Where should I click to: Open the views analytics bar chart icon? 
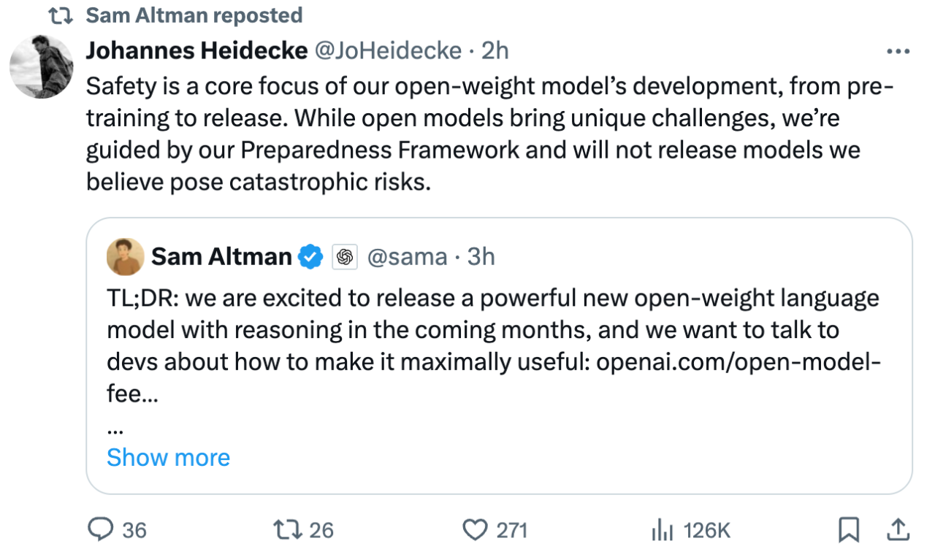tap(662, 530)
